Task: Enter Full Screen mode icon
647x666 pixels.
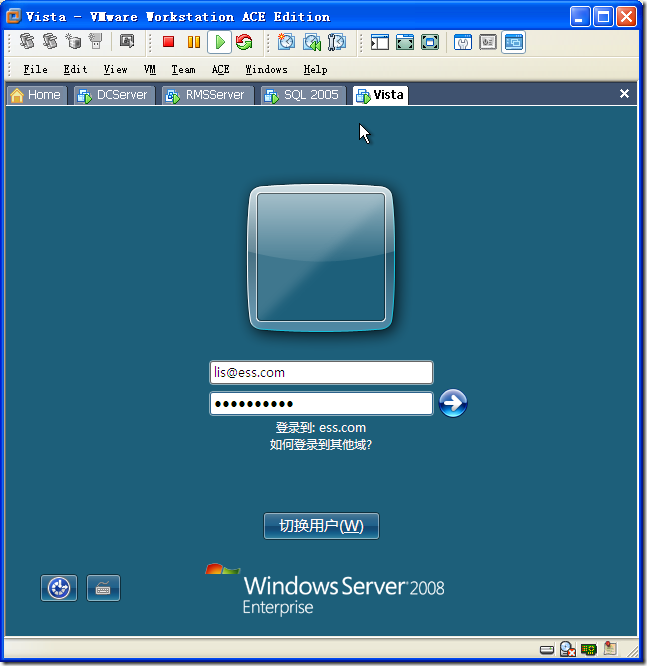Action: click(x=404, y=42)
